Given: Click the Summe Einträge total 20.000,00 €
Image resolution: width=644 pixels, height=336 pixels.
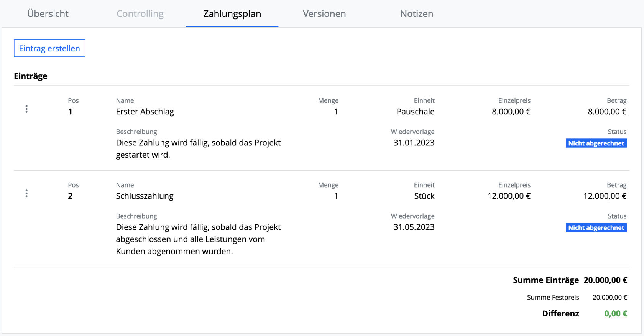Looking at the screenshot, I should [x=606, y=280].
